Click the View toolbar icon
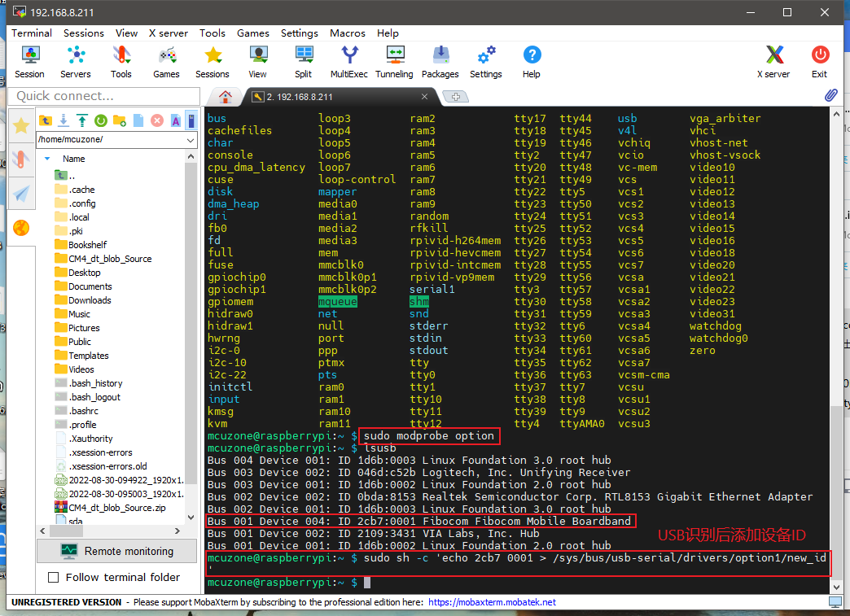 (258, 63)
